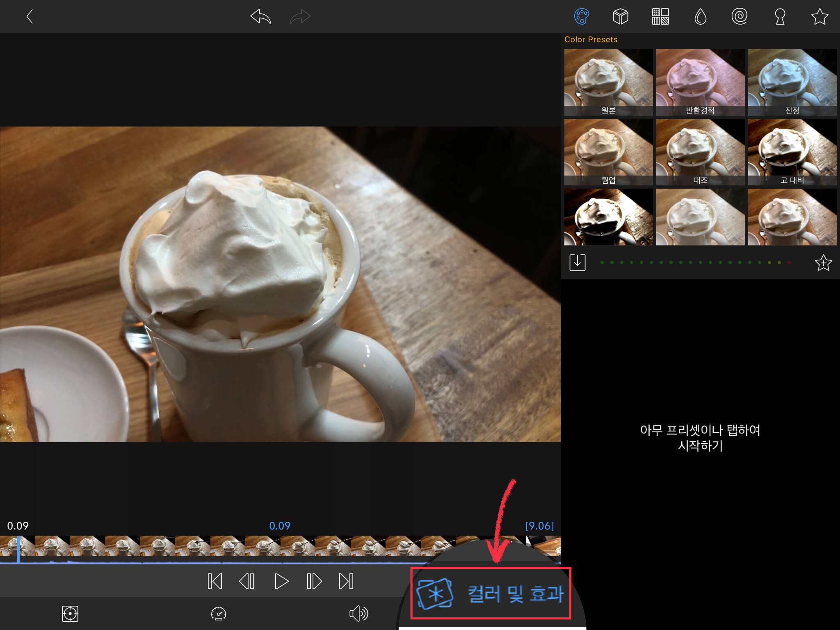Redo the last undone edit

[300, 17]
